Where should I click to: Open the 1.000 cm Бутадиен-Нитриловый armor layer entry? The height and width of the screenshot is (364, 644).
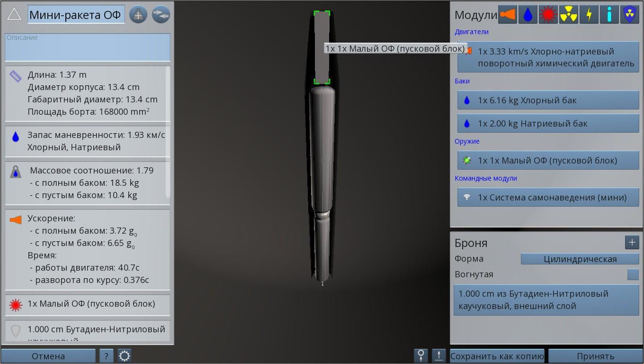546,300
